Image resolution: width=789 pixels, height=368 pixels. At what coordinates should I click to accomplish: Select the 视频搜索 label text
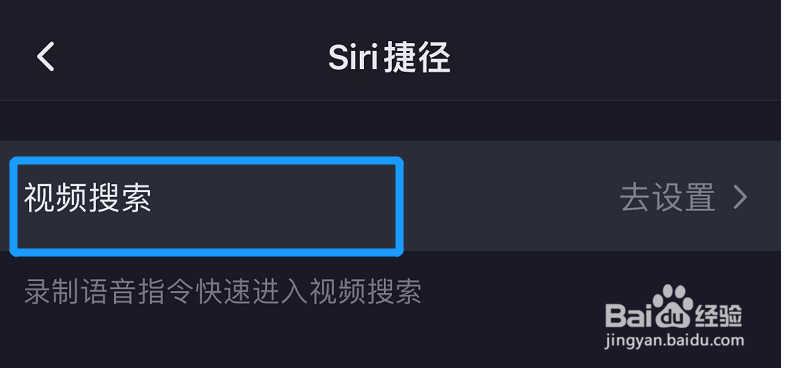[x=88, y=197]
